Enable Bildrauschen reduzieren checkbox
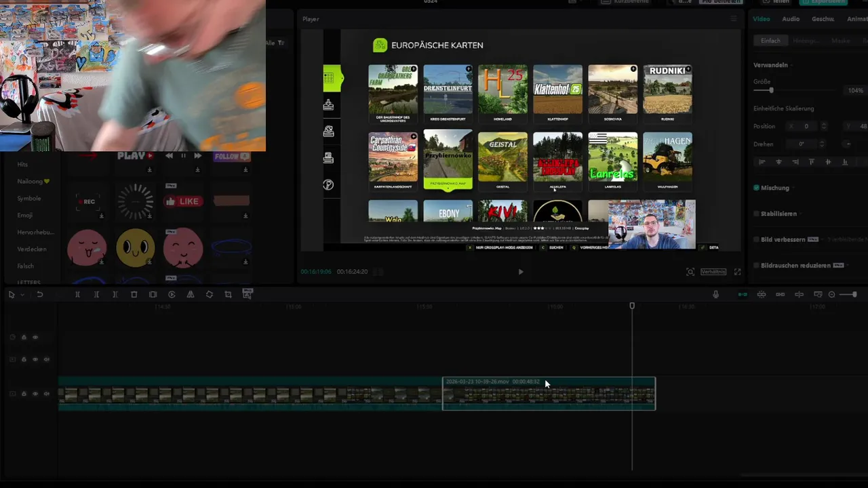This screenshot has height=488, width=868. click(x=756, y=266)
